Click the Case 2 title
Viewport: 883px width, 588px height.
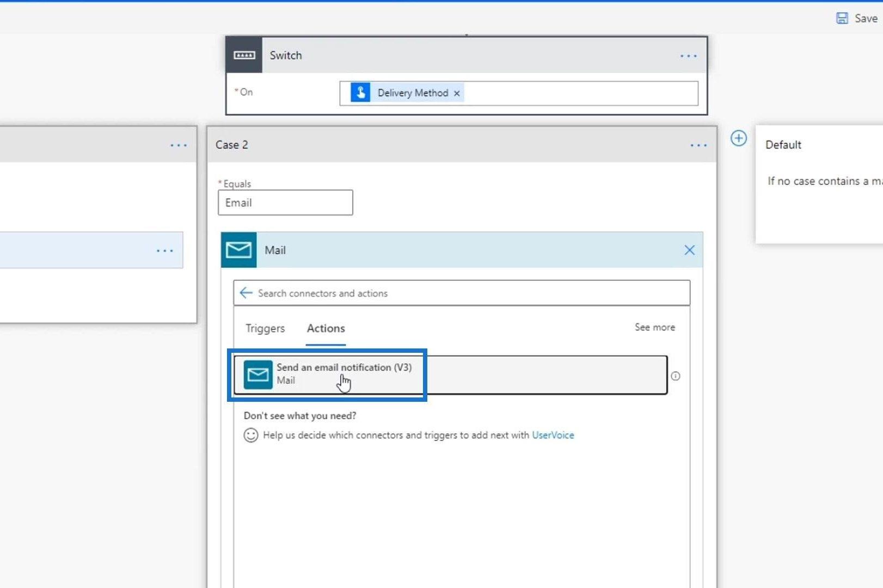click(232, 145)
